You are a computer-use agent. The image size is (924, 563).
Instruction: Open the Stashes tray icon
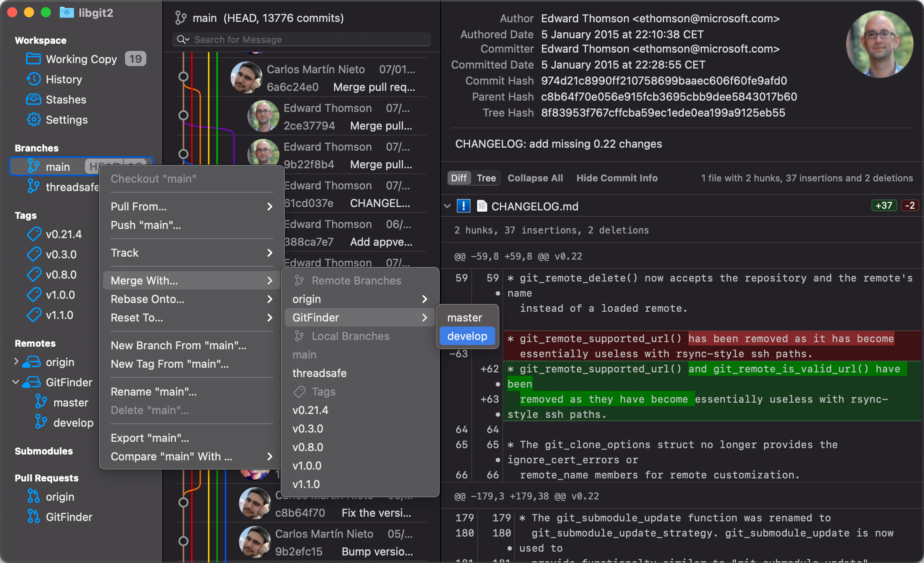tap(33, 99)
